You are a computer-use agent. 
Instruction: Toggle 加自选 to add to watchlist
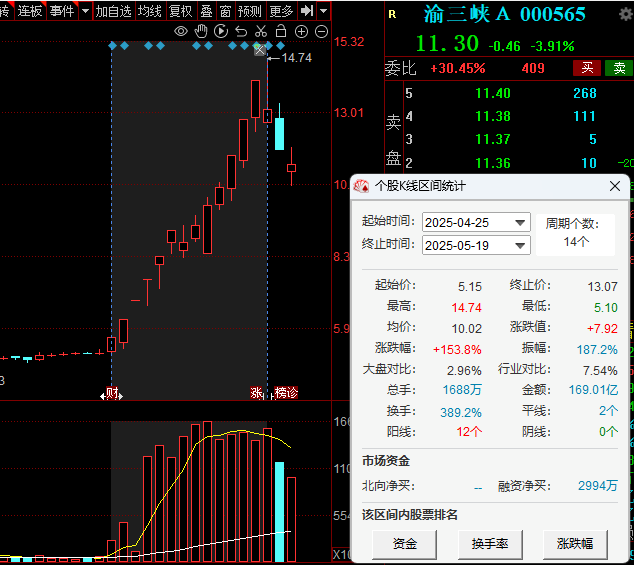click(x=113, y=11)
